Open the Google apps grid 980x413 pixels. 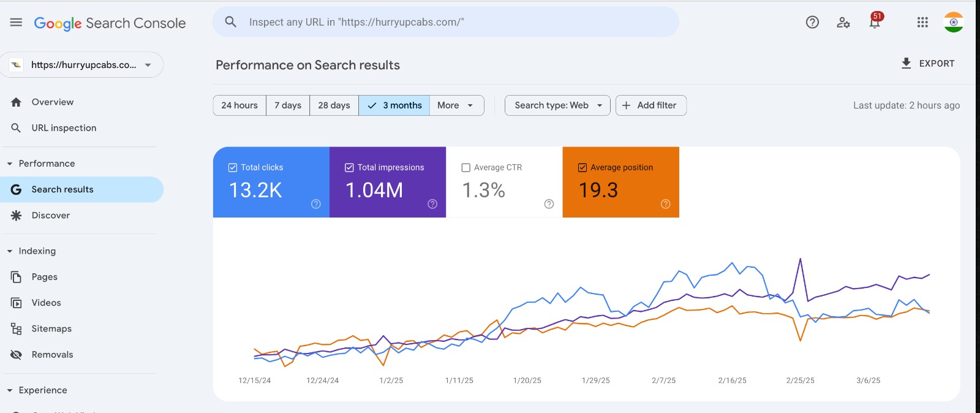tap(922, 23)
